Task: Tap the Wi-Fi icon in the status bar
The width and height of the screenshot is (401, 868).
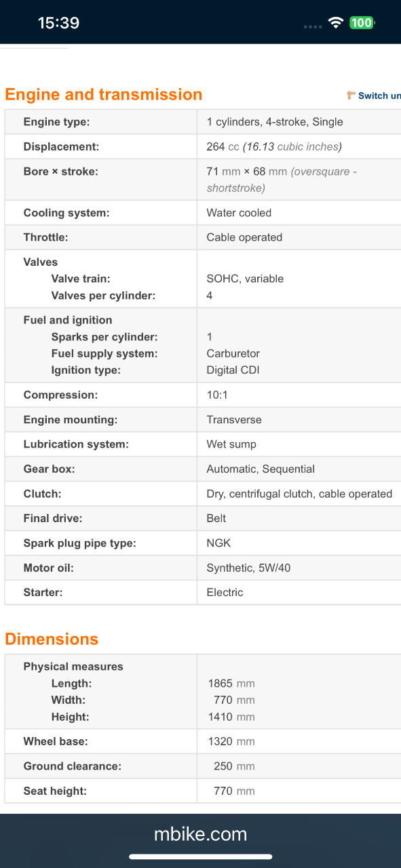Action: [335, 22]
